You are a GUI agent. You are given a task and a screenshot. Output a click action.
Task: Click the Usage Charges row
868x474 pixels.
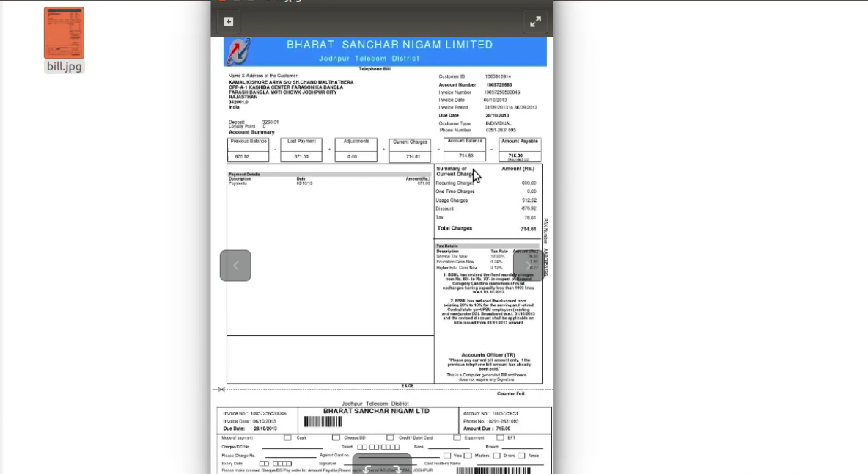[485, 200]
